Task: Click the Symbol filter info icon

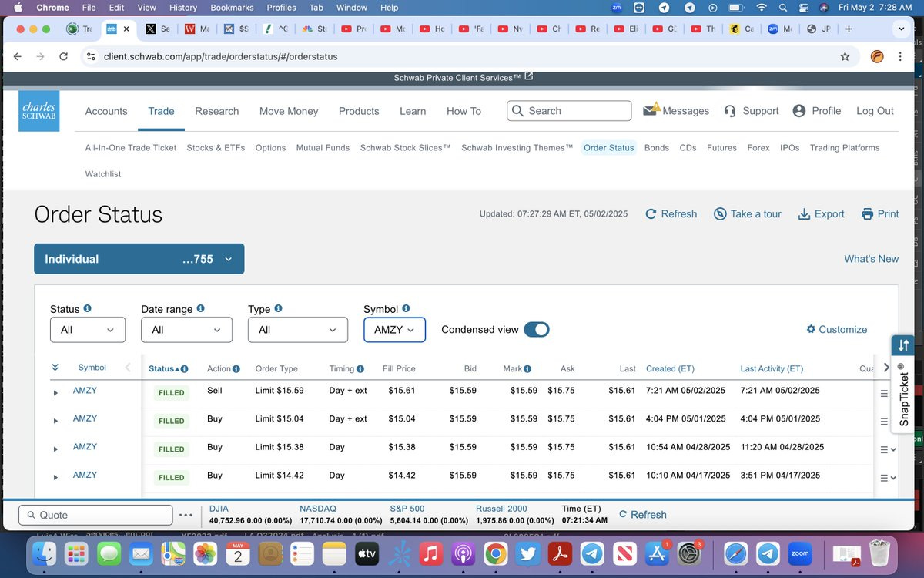Action: [x=406, y=308]
